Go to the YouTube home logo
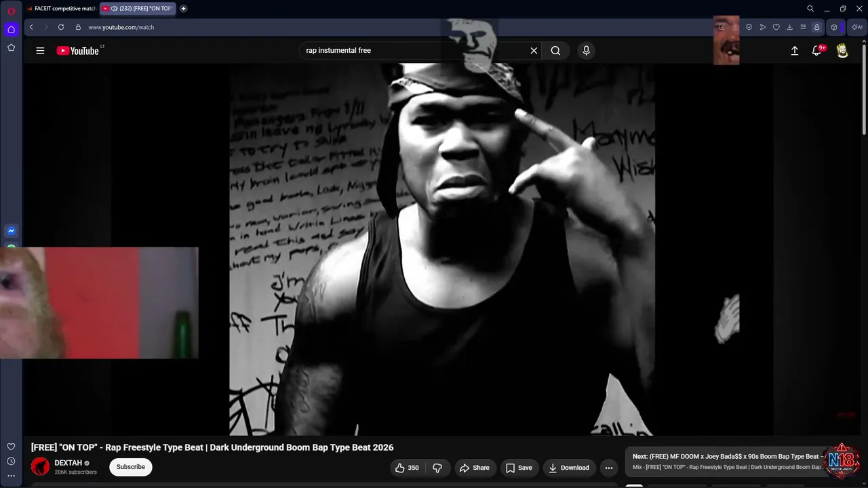Image resolution: width=868 pixels, height=488 pixels. coord(78,51)
